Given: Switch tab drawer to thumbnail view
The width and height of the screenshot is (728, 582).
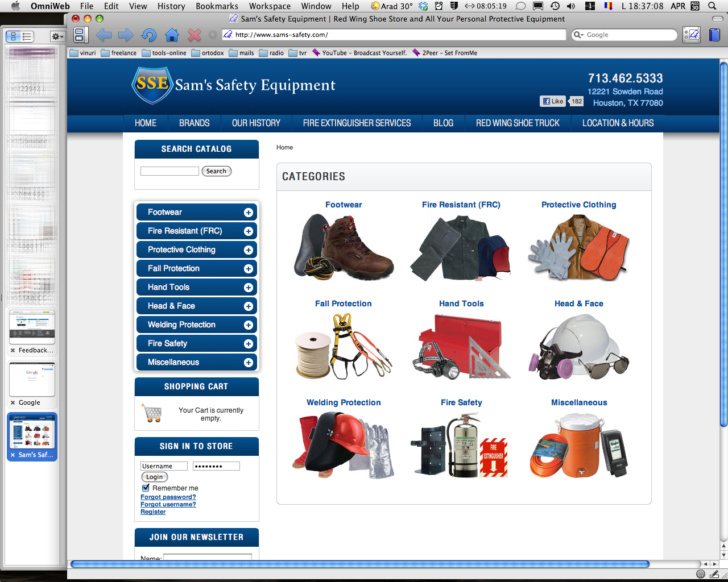Looking at the screenshot, I should 14,36.
